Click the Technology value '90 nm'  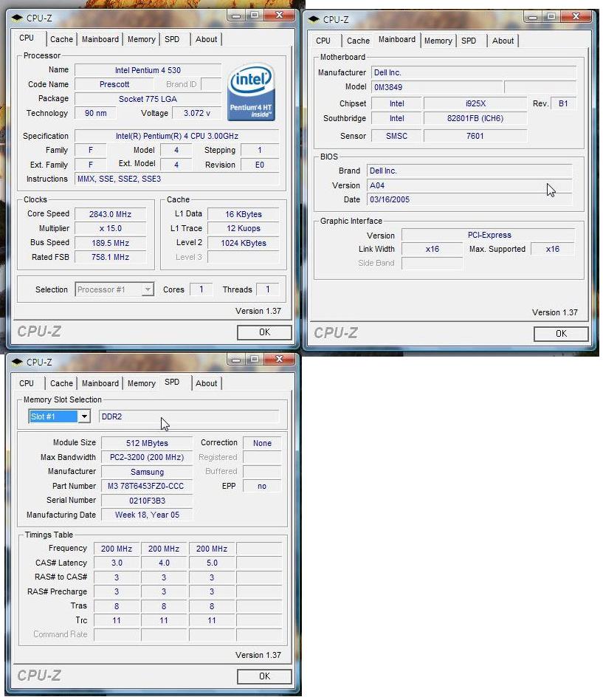pyautogui.click(x=95, y=113)
